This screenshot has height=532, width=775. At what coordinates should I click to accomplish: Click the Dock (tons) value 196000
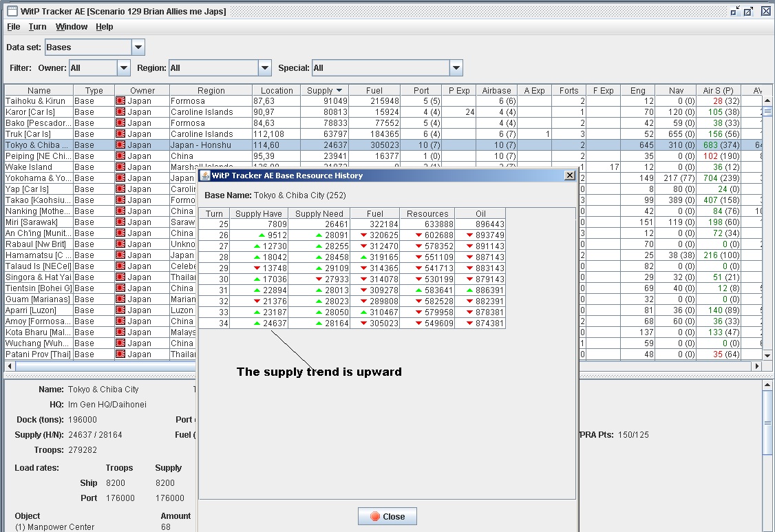pyautogui.click(x=83, y=419)
